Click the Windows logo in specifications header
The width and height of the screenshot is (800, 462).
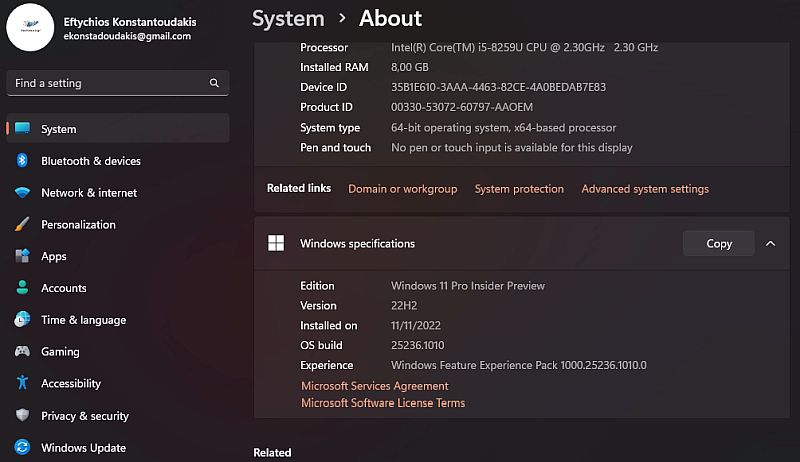click(x=276, y=243)
